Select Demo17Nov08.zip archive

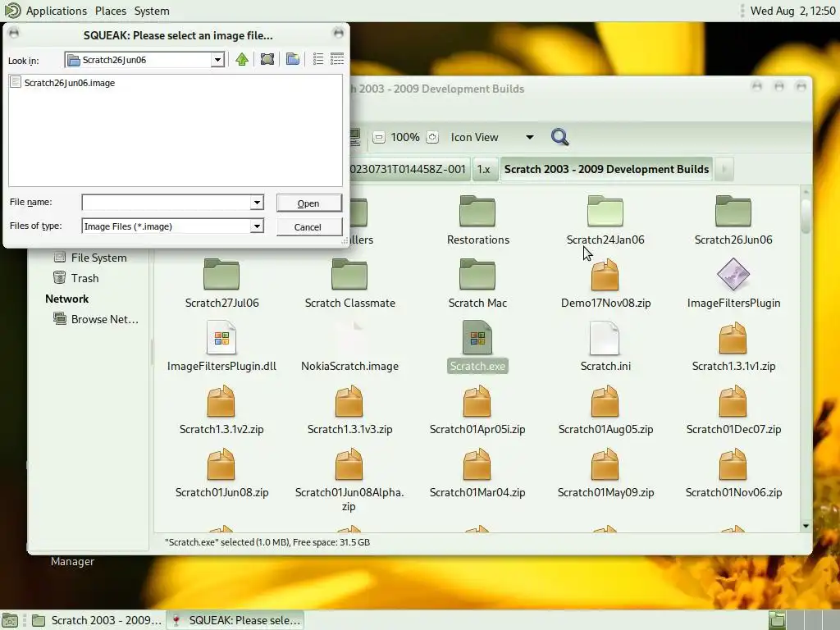[605, 283]
